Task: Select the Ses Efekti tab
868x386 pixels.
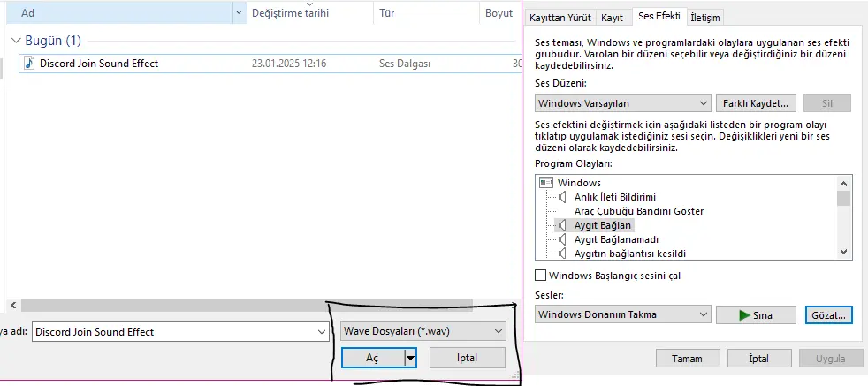Action: pos(659,16)
